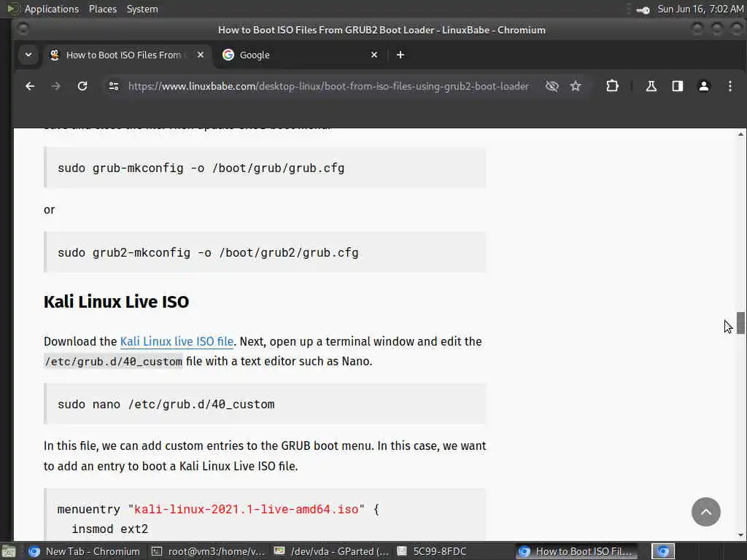Close the Google tab
Screen dimensions: 747x560
(x=374, y=55)
